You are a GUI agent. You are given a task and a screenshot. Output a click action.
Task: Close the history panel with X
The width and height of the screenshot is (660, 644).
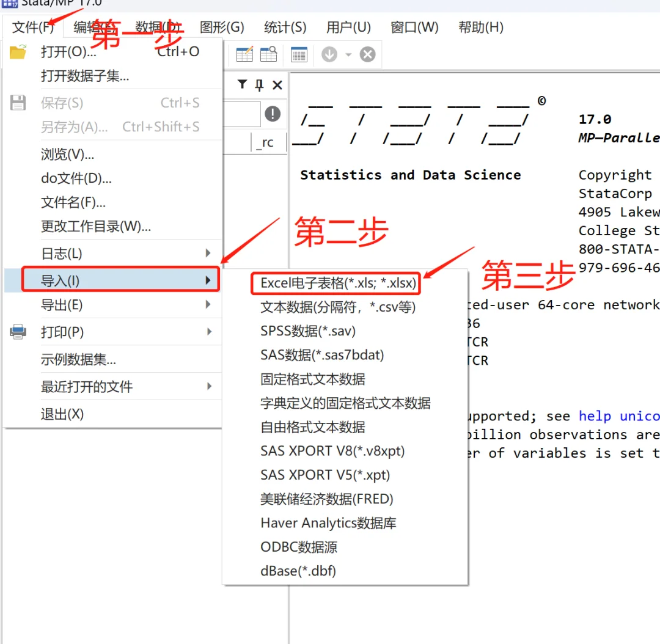pos(277,85)
